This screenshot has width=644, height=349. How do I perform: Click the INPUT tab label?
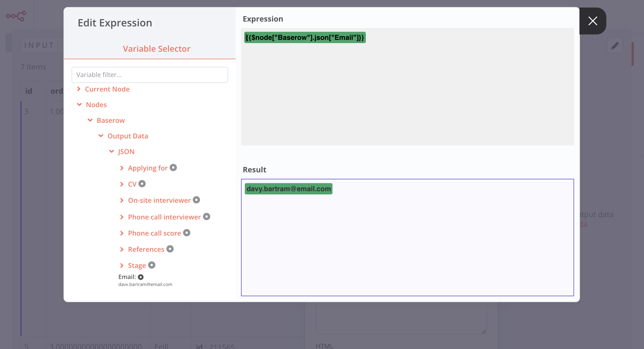click(x=39, y=45)
